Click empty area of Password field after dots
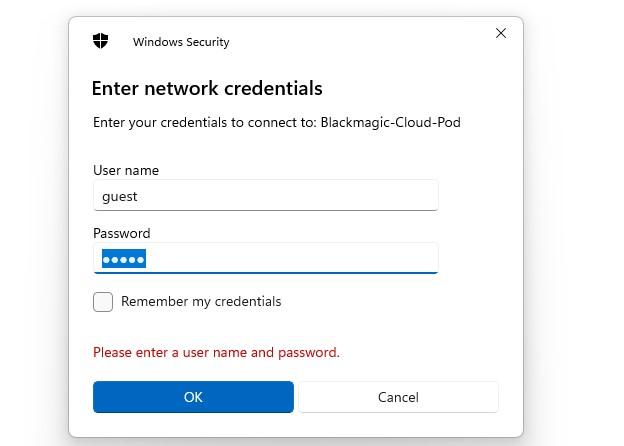This screenshot has height=446, width=624. (300, 259)
